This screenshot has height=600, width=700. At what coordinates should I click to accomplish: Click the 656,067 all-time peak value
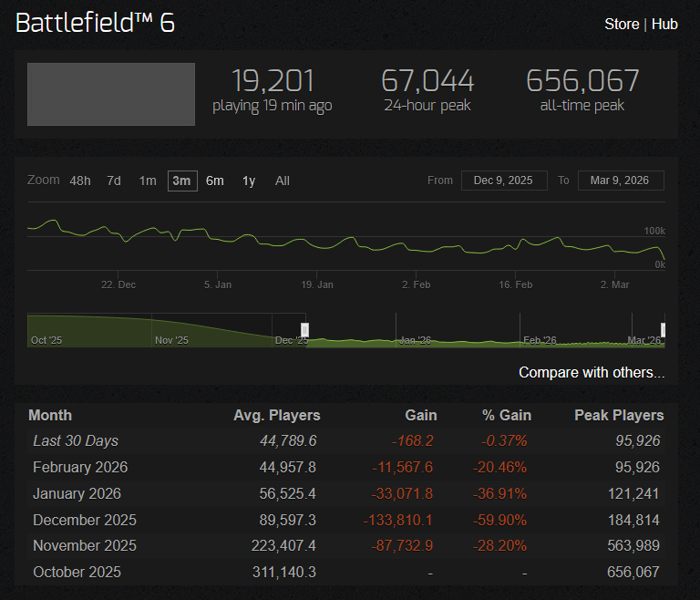point(582,81)
